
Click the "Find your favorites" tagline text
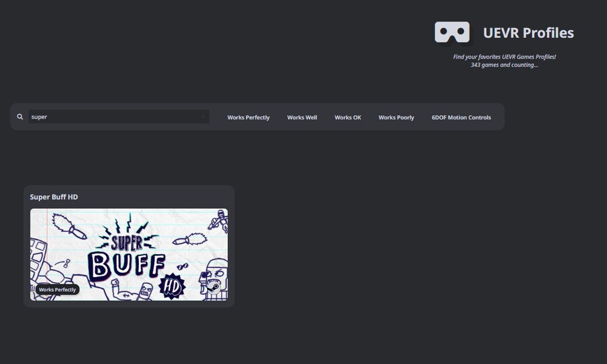click(x=504, y=57)
